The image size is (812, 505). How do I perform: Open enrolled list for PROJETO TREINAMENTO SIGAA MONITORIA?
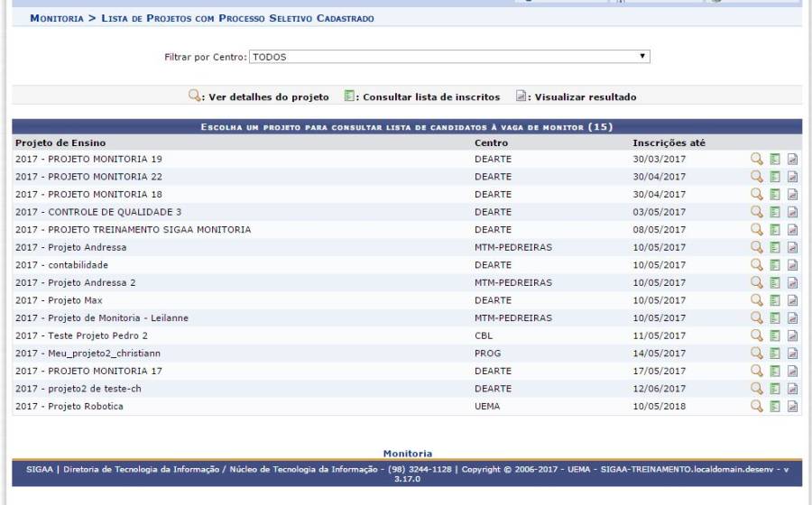pyautogui.click(x=775, y=230)
